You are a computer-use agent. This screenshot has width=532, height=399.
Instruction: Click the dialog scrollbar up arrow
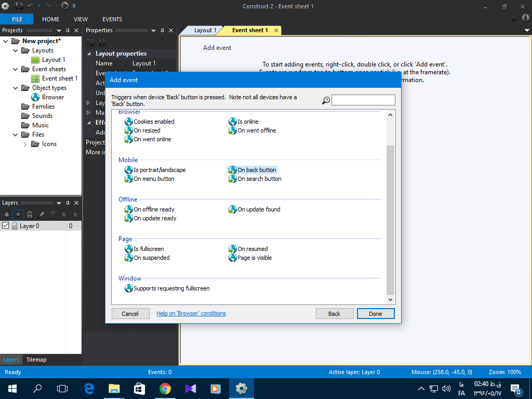coord(390,115)
